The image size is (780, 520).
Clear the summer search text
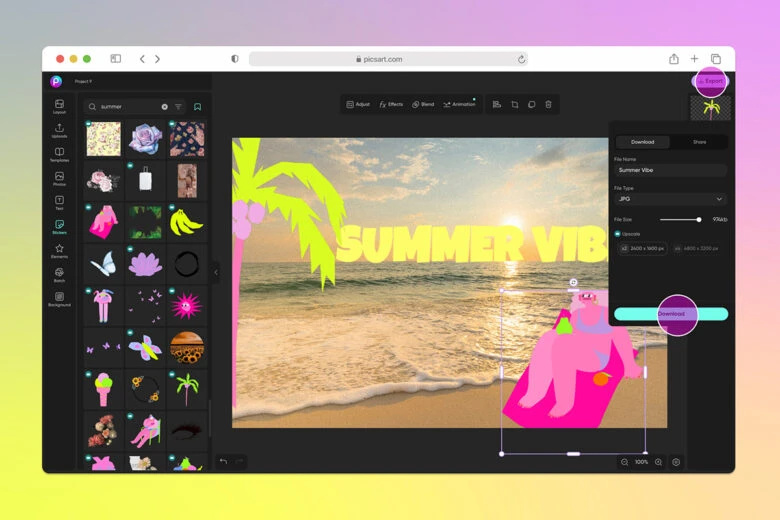point(164,106)
